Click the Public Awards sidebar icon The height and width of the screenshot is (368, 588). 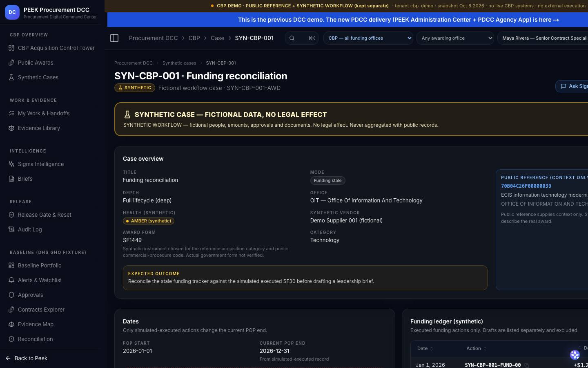(11, 63)
